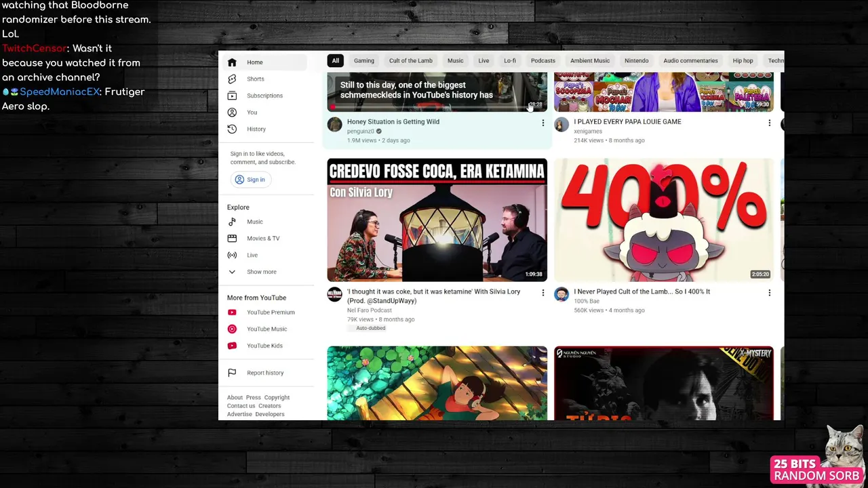Open the You page in the sidebar
This screenshot has height=488, width=868.
point(264,113)
